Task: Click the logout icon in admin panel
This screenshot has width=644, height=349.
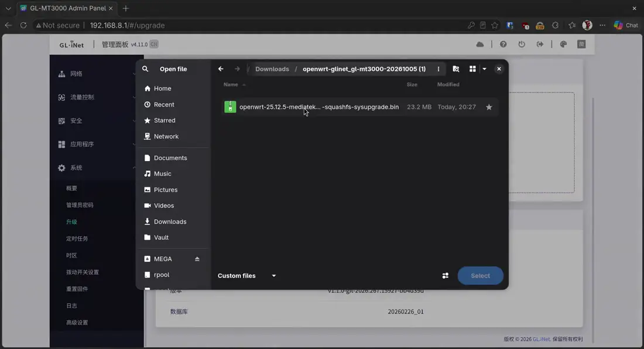Action: 540,45
